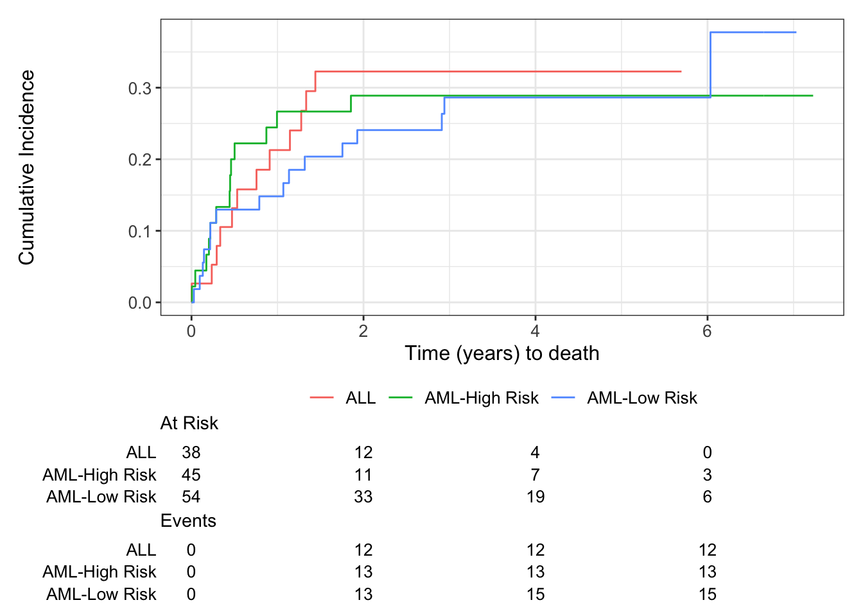Click the green AML-High Risk legend swatch
The height and width of the screenshot is (616, 863).
pos(401,398)
